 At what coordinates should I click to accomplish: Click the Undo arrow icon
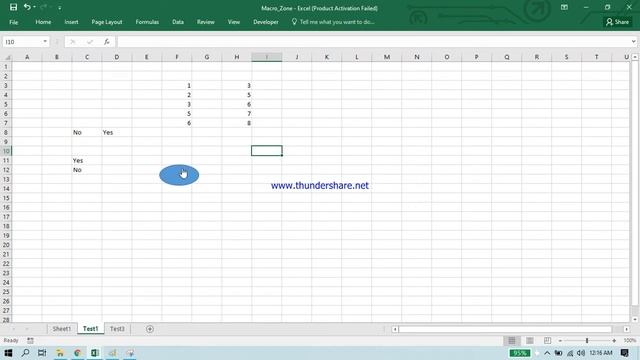27,7
